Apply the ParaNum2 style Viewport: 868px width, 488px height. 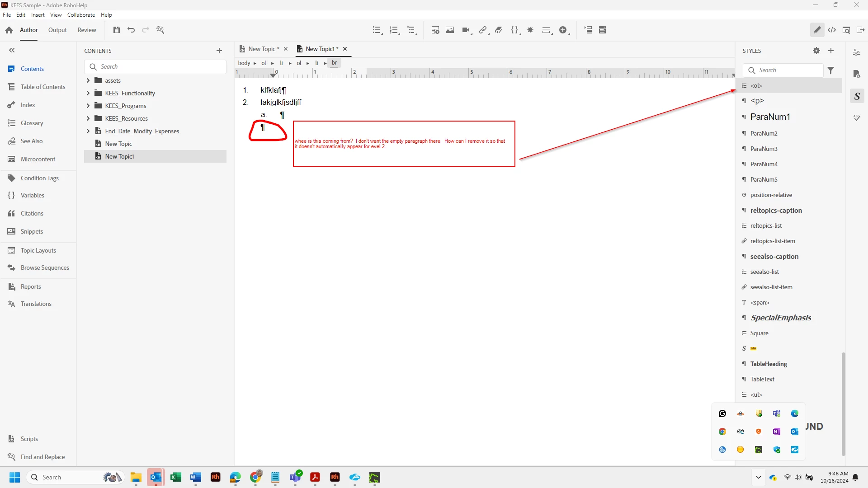coord(764,133)
